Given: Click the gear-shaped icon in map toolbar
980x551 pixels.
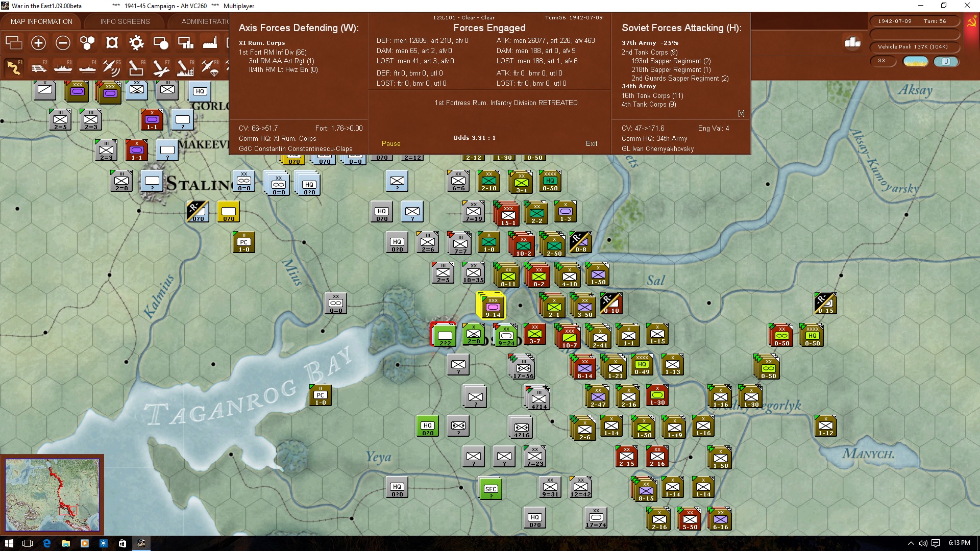Looking at the screenshot, I should (136, 43).
